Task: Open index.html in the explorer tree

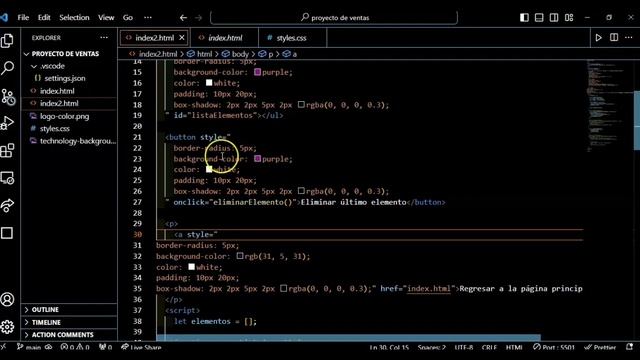Action: tap(57, 91)
